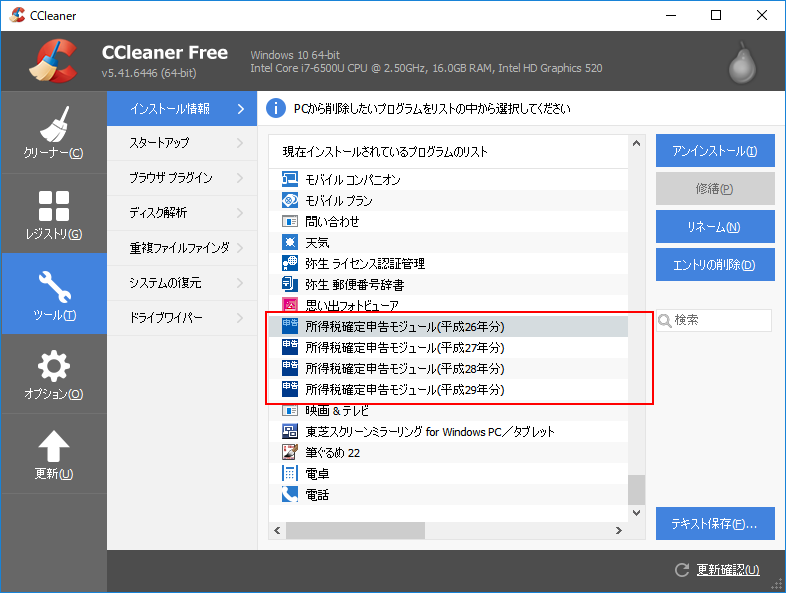Open the スタートアップ tab
This screenshot has width=786, height=593.
click(182, 143)
